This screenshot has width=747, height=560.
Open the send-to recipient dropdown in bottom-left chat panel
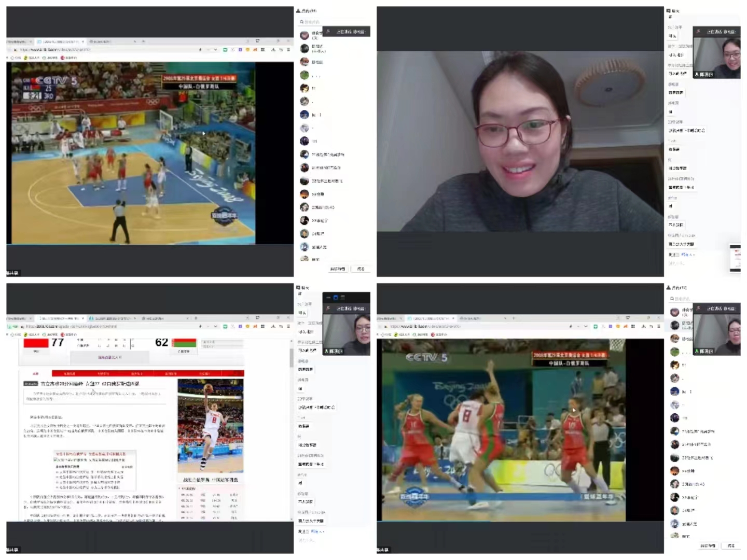(x=322, y=531)
